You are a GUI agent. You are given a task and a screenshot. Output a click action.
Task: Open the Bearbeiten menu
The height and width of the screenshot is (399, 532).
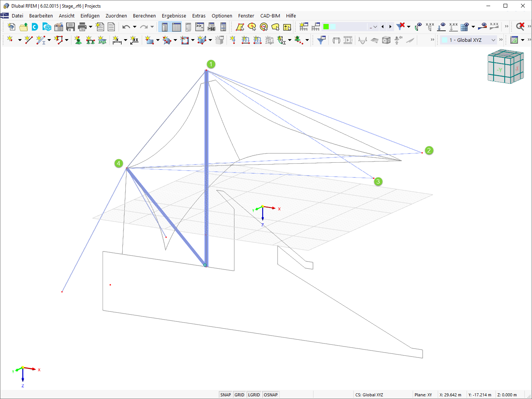41,16
